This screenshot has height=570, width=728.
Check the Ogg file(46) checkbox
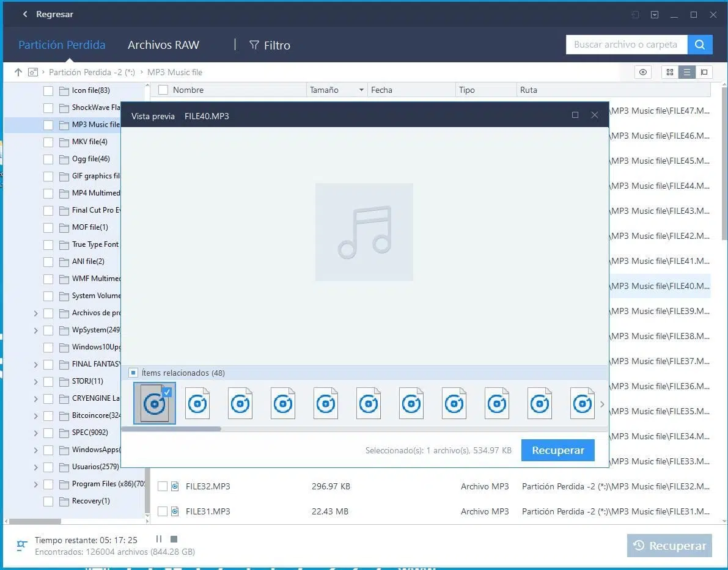tap(48, 159)
